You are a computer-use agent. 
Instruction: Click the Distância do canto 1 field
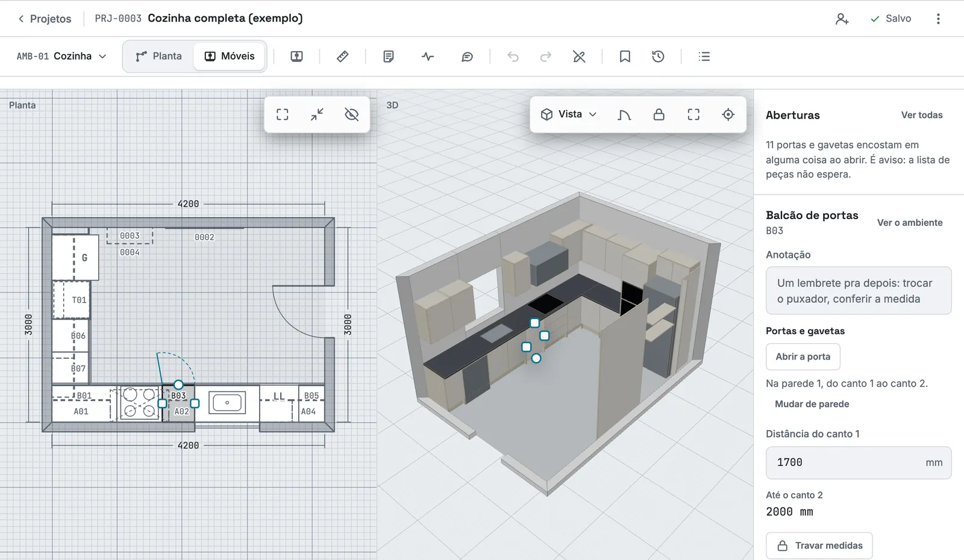click(858, 462)
